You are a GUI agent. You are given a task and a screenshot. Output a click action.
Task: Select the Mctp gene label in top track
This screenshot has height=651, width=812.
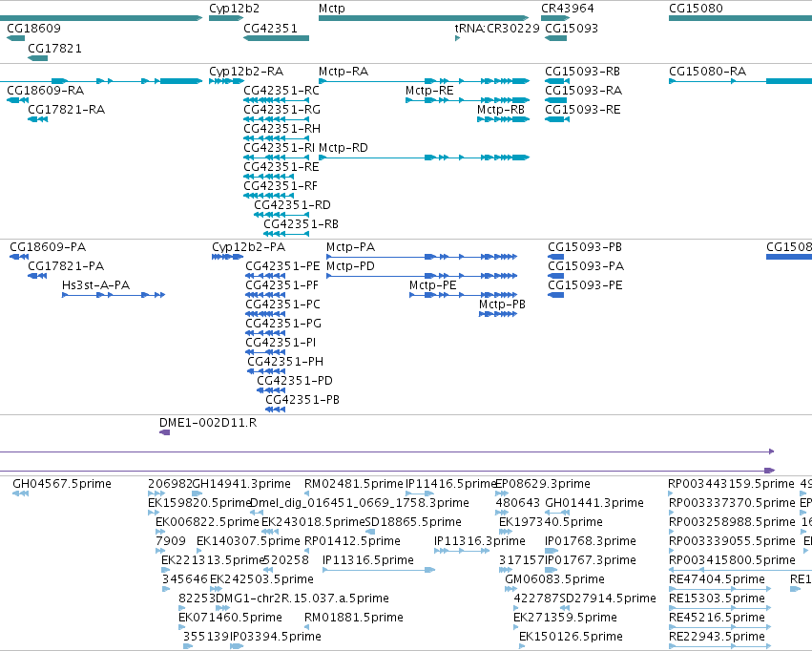[331, 9]
